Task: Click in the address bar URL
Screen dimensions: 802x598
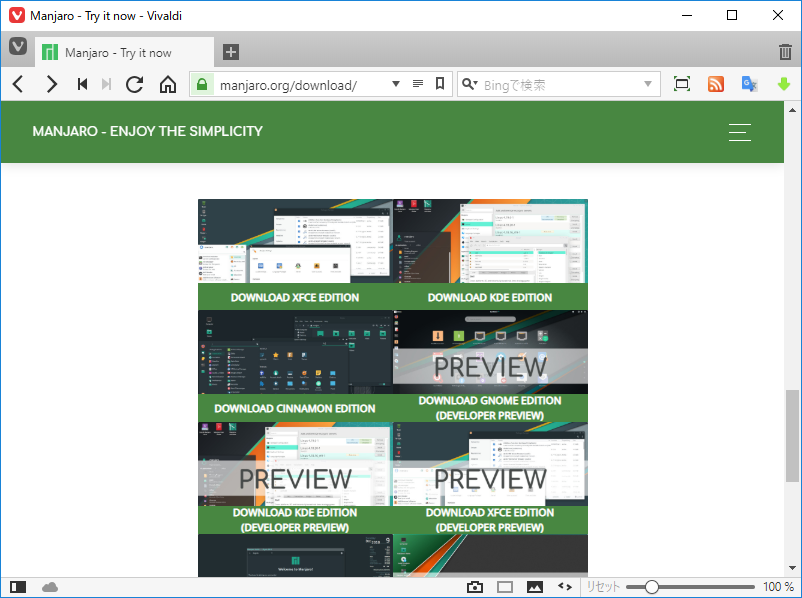Action: click(x=288, y=85)
